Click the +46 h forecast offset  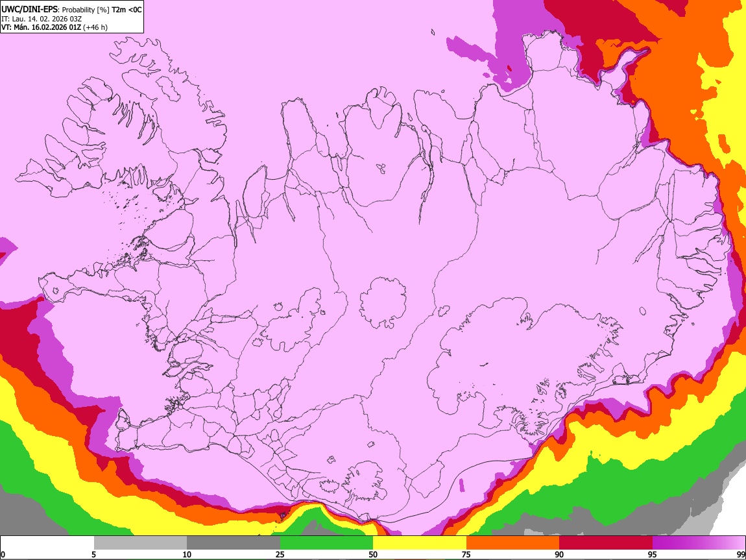[95, 27]
